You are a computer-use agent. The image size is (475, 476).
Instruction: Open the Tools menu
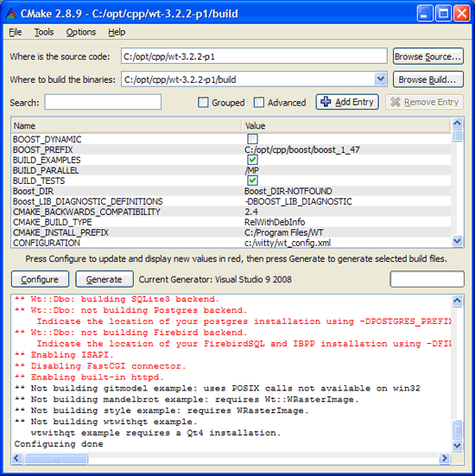[x=44, y=32]
